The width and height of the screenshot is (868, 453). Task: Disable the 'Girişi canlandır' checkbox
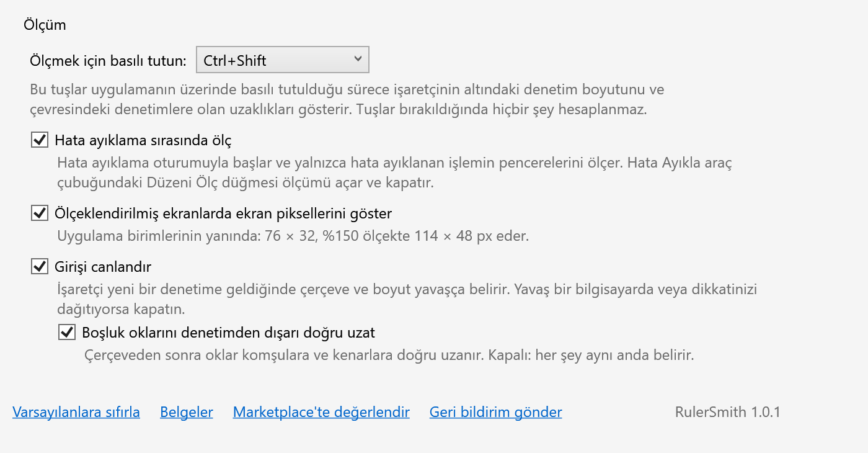point(40,267)
